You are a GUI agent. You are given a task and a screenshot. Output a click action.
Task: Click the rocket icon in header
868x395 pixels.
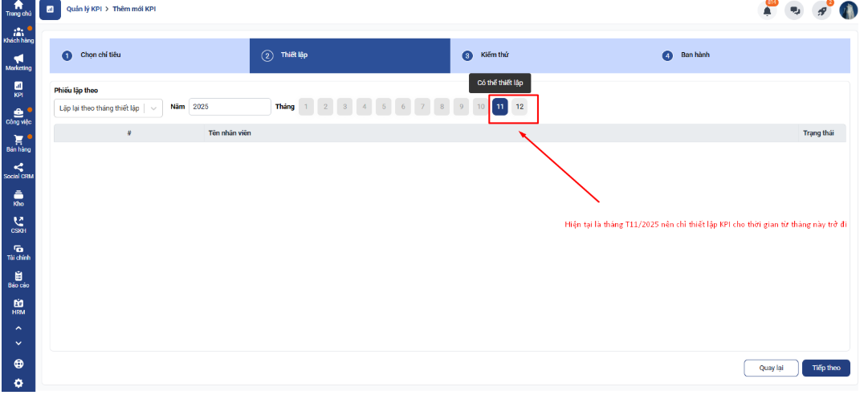821,10
